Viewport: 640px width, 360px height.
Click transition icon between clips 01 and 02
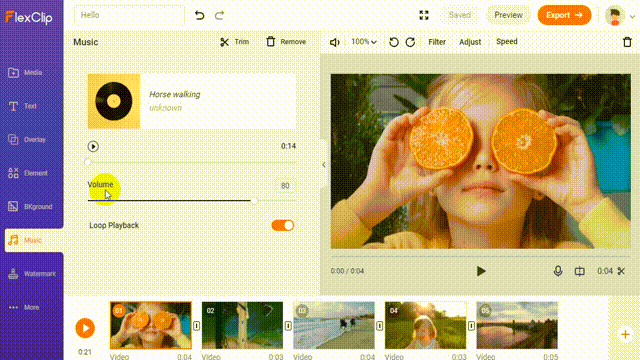coord(196,326)
